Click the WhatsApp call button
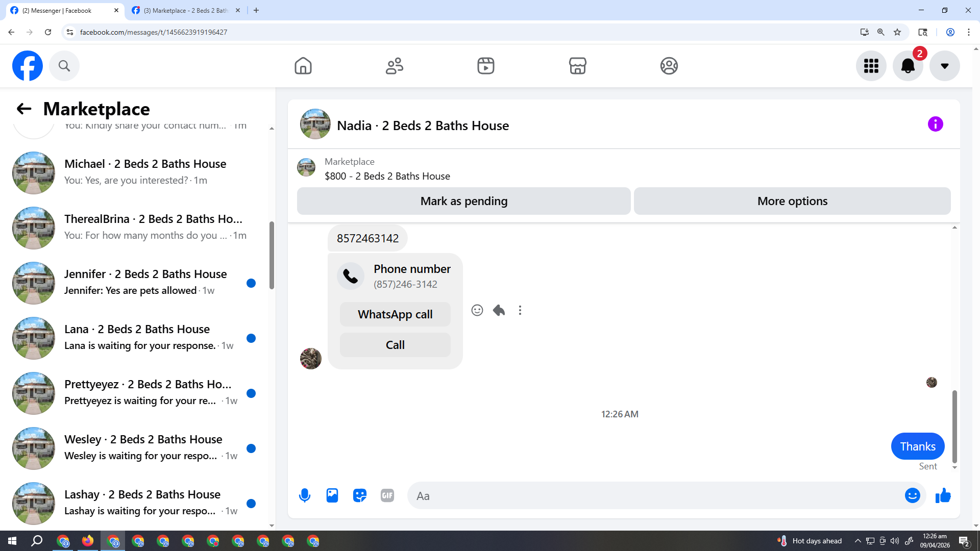The height and width of the screenshot is (551, 980). tap(395, 314)
